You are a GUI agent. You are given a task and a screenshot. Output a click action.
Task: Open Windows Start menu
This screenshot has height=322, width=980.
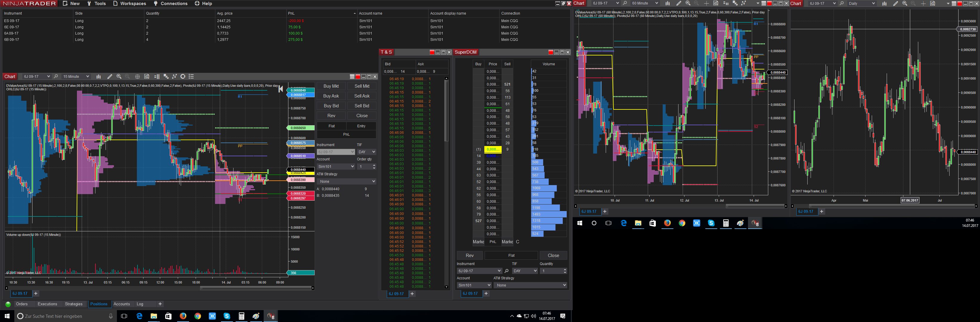[7, 316]
